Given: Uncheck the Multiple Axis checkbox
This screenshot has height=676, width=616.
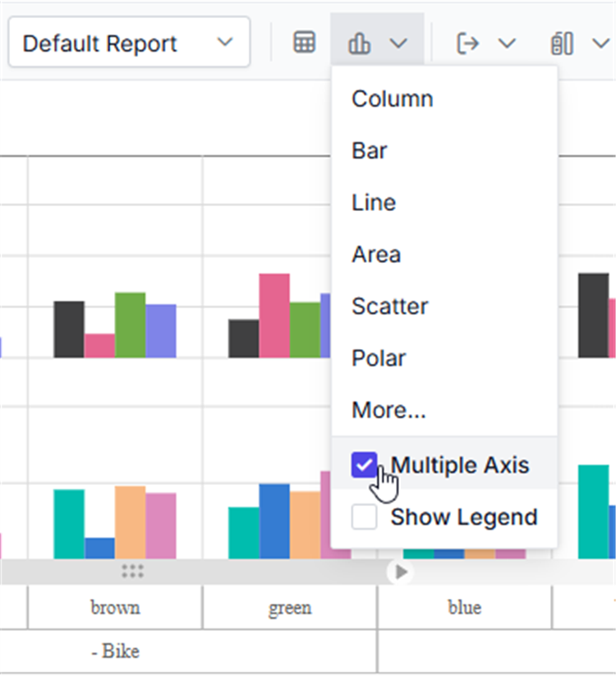Looking at the screenshot, I should coord(364,465).
